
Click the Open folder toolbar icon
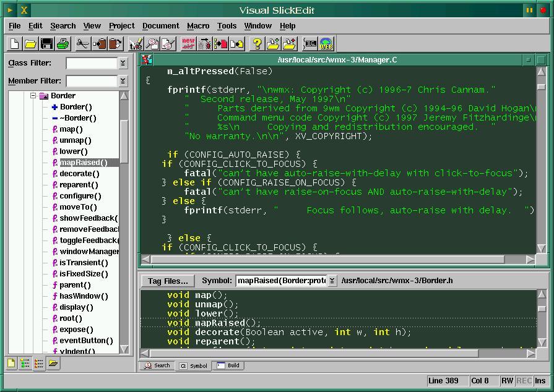tap(30, 44)
